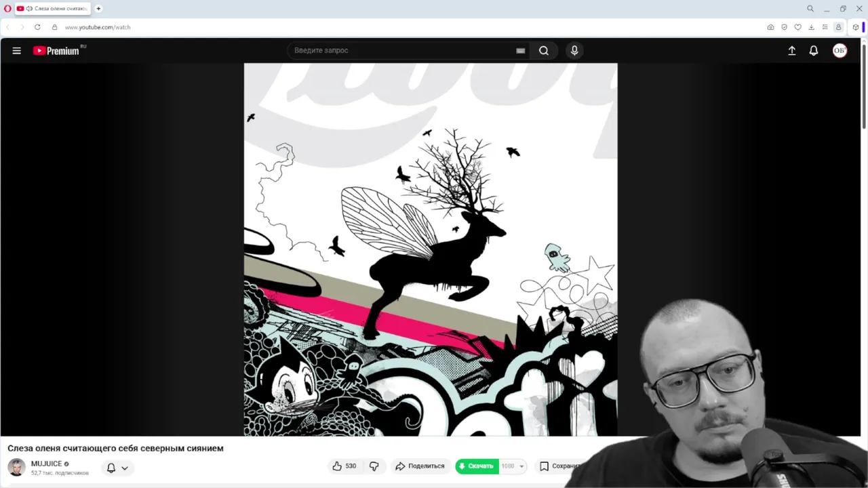868x488 pixels.
Task: Click the Поделиться share button
Action: coord(420,466)
